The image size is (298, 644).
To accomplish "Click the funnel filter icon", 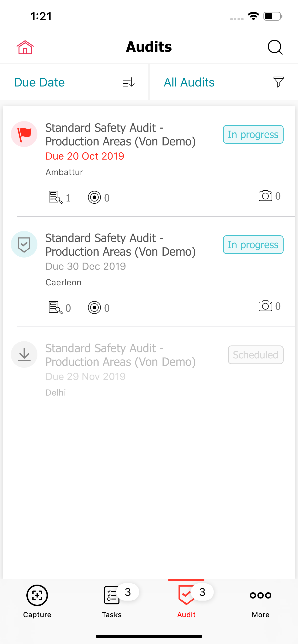I will click(x=279, y=82).
